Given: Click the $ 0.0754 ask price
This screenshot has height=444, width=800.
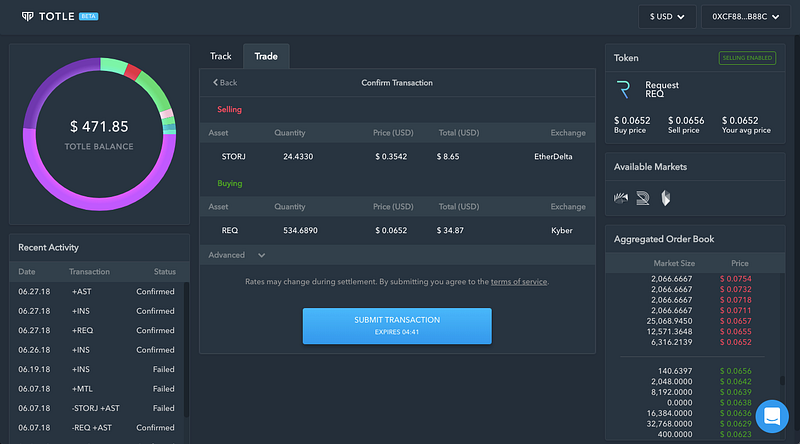Looking at the screenshot, I should (735, 279).
